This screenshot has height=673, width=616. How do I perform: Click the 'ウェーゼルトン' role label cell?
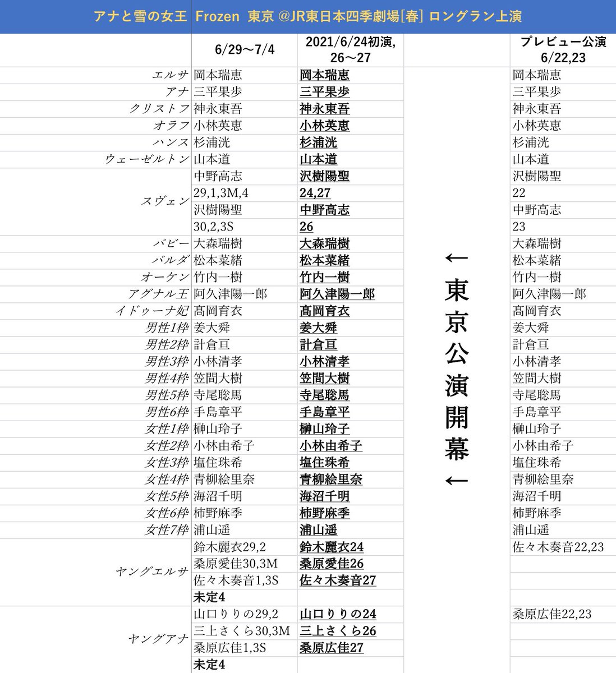click(x=96, y=160)
